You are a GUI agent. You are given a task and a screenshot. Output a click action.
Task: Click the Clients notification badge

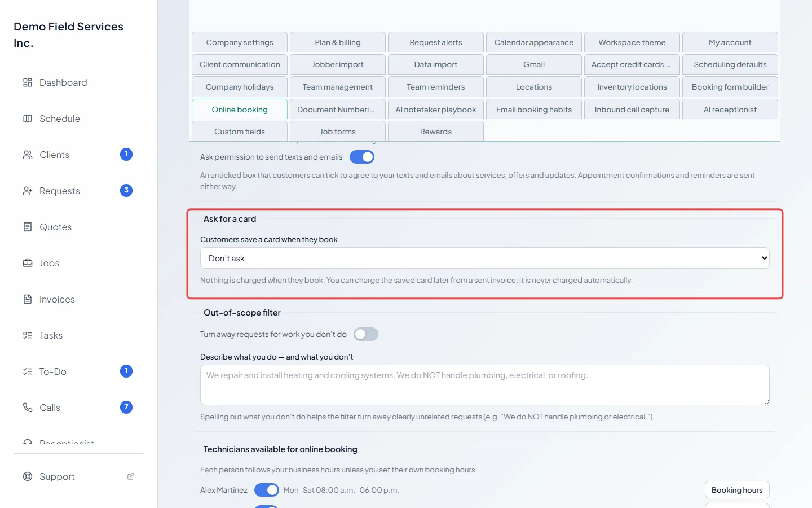click(x=126, y=154)
